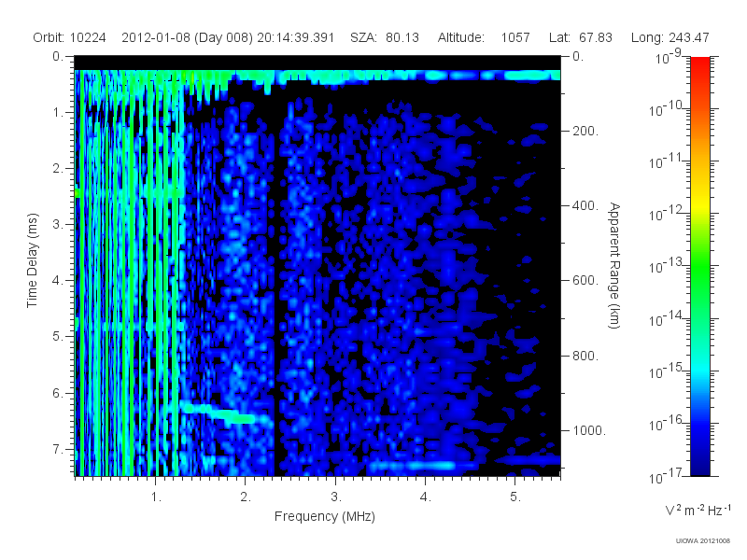Click the 1. tick label on frequency axis
The image size is (747, 560).
click(x=156, y=497)
